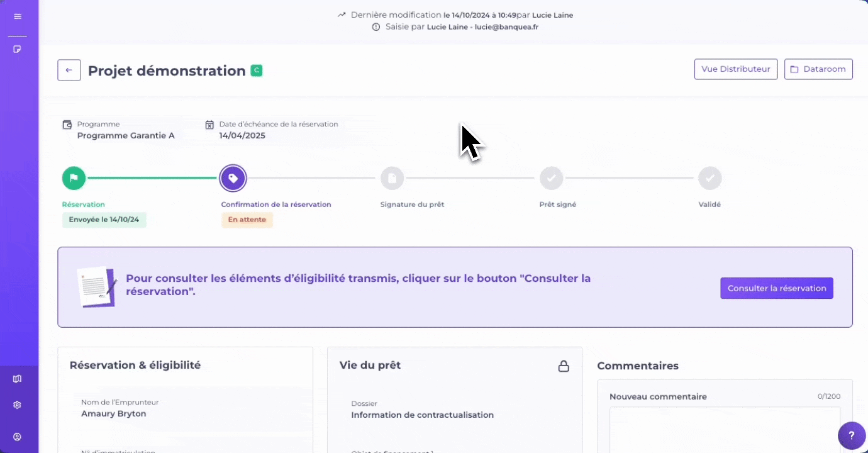
Task: Click the document illustration in banner
Action: 97,288
